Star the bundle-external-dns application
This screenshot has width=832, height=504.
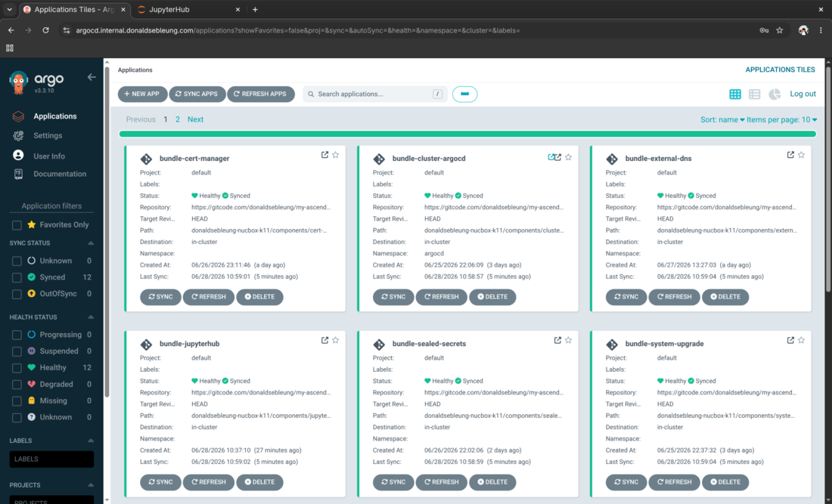801,155
